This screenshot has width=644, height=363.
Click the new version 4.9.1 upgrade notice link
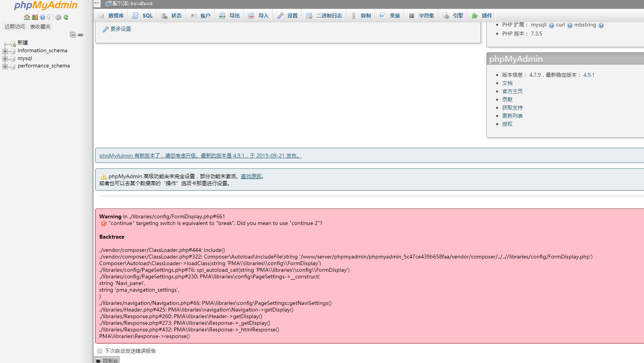coord(200,156)
